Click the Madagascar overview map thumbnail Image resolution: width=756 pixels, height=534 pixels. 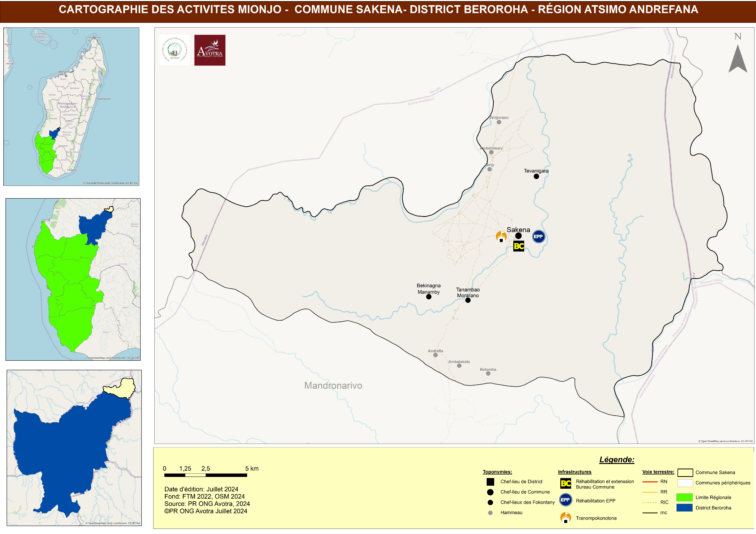click(71, 106)
